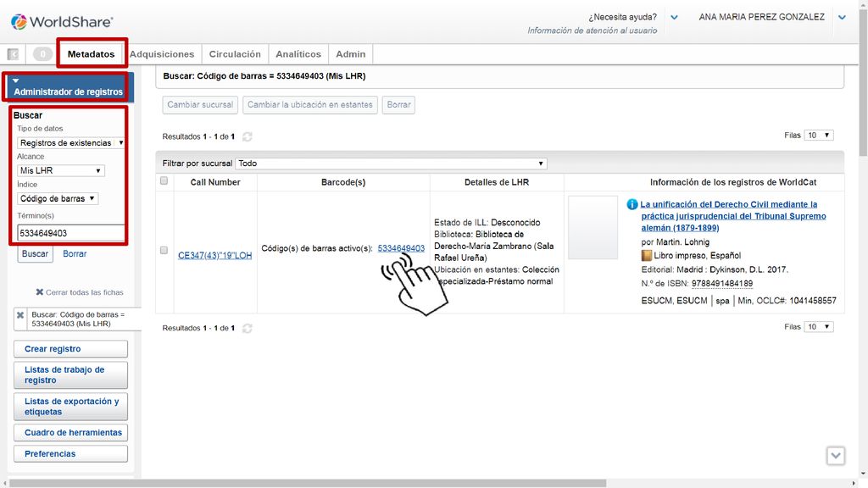Click the scroll-down chevron button at page corner

(835, 456)
